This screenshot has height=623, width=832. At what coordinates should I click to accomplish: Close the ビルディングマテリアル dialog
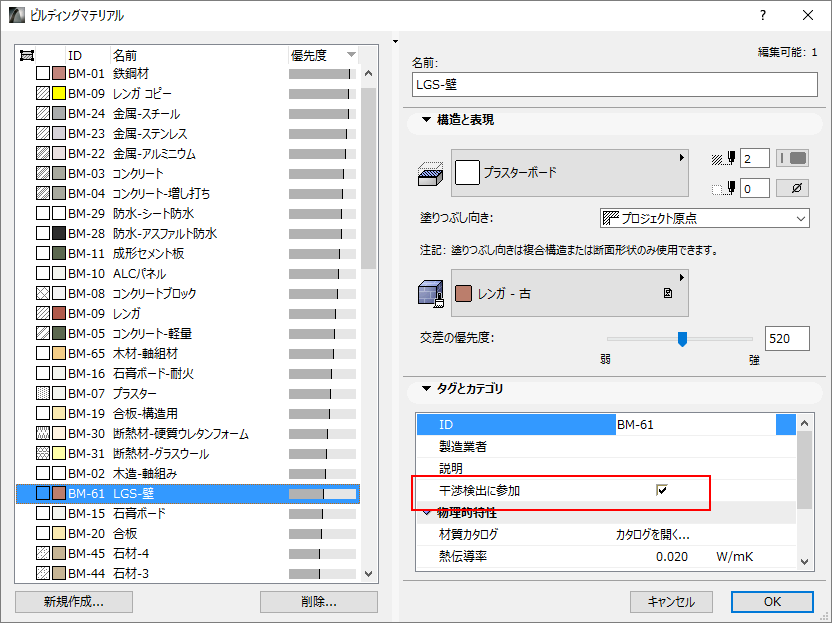click(x=808, y=15)
